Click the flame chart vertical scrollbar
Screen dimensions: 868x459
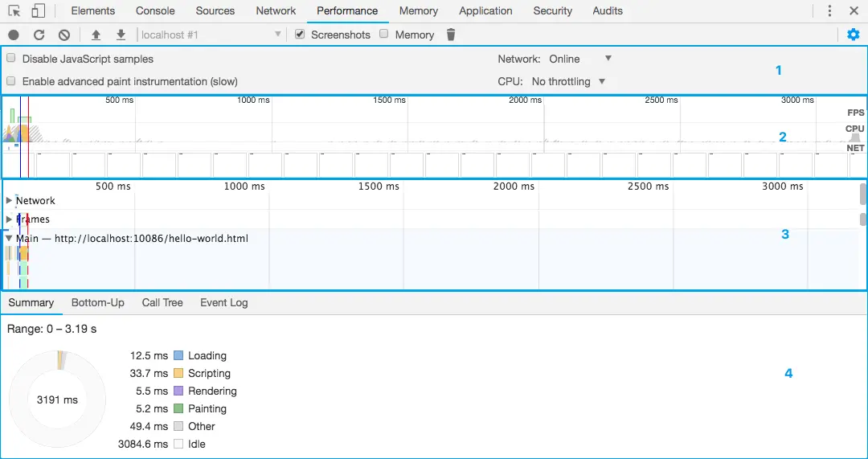pos(862,194)
